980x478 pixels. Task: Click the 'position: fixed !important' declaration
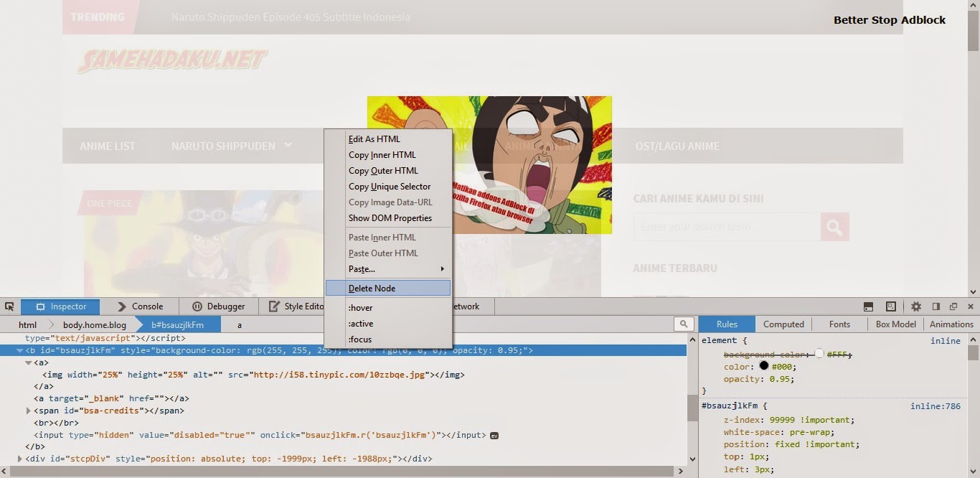coord(791,444)
